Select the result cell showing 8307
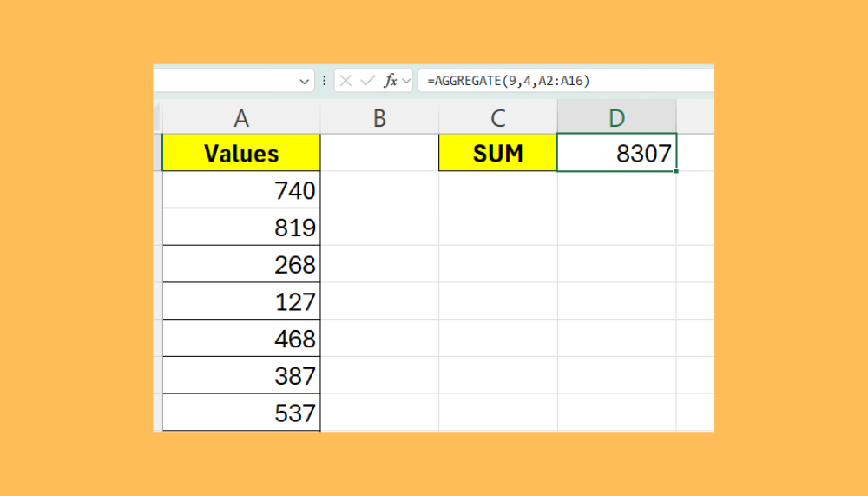Viewport: 868px width, 496px height. pyautogui.click(x=616, y=154)
